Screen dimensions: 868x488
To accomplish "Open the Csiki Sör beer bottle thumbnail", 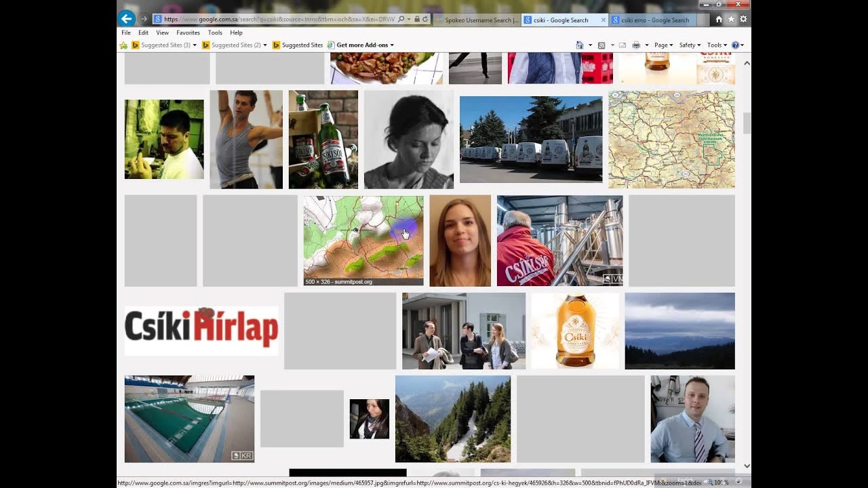I will point(323,140).
